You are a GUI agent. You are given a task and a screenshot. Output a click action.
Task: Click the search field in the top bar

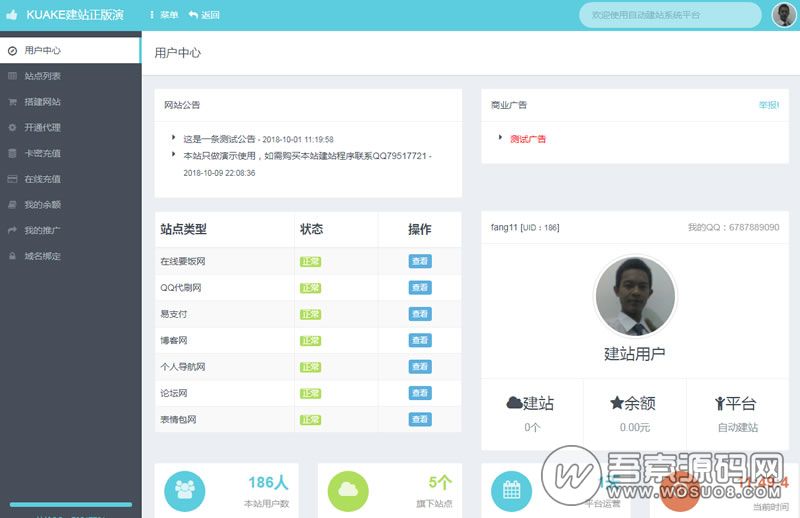coord(670,15)
